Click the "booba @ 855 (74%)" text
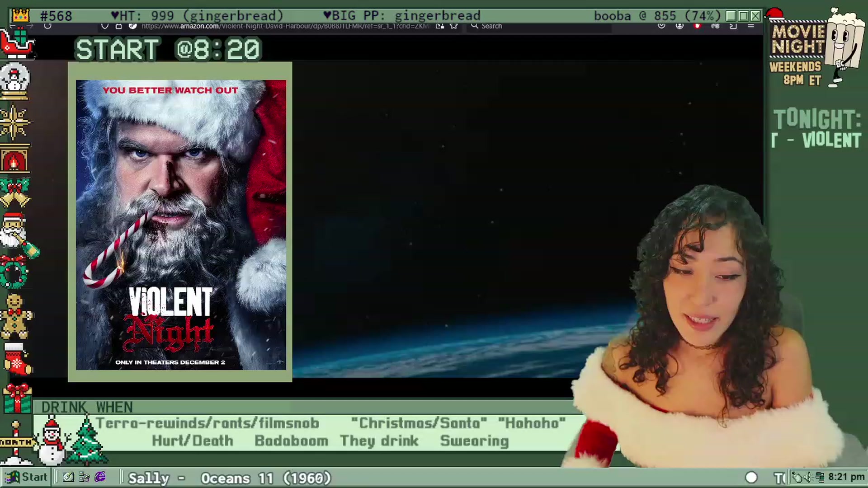The width and height of the screenshot is (868, 488). [x=657, y=16]
